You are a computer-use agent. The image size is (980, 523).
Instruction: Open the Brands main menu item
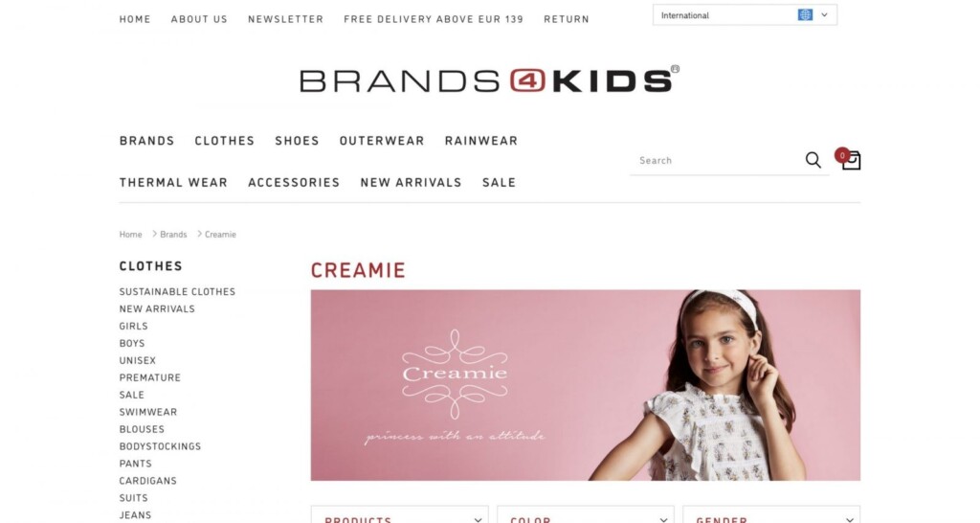(146, 141)
